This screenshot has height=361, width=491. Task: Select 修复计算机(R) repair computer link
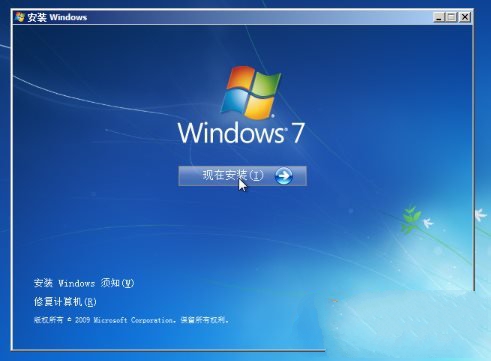65,302
